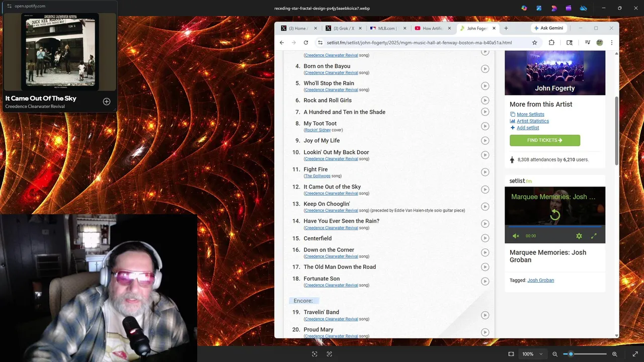Switch to the (3) Grok / X tab
Viewport: 644px width, 362px height.
[343, 28]
